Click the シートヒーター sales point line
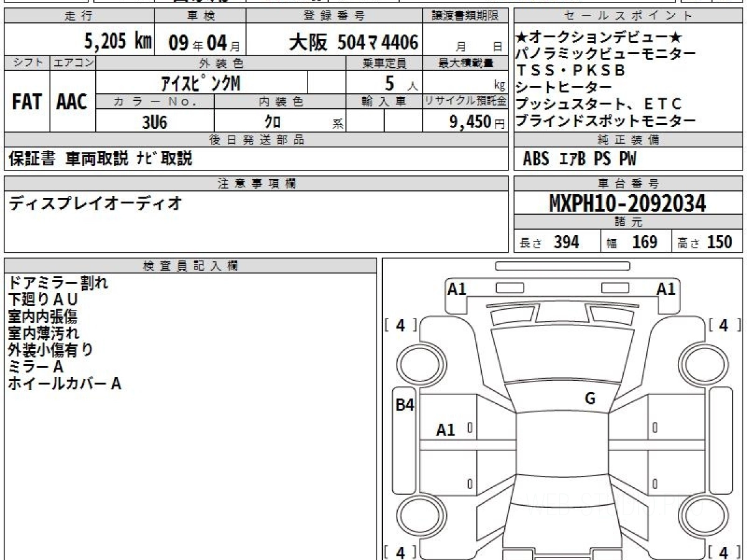Viewport: 747px width, 560px height. tap(564, 87)
